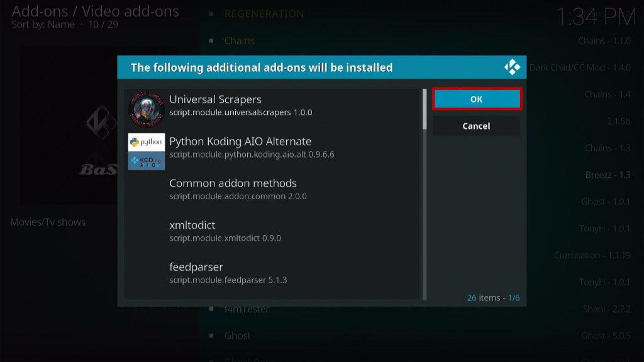
Task: Cancel the add-on installation dialog
Action: [x=477, y=126]
